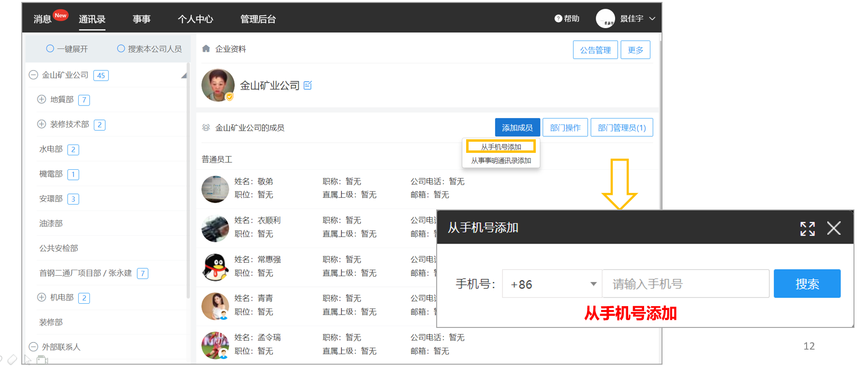868x370 pixels.
Task: Select 装修部 in department tree
Action: (51, 322)
